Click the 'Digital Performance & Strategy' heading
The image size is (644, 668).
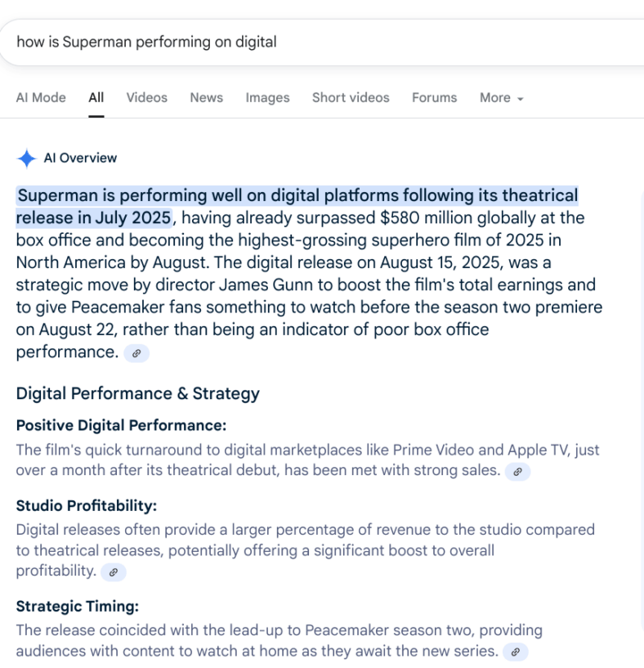click(137, 394)
